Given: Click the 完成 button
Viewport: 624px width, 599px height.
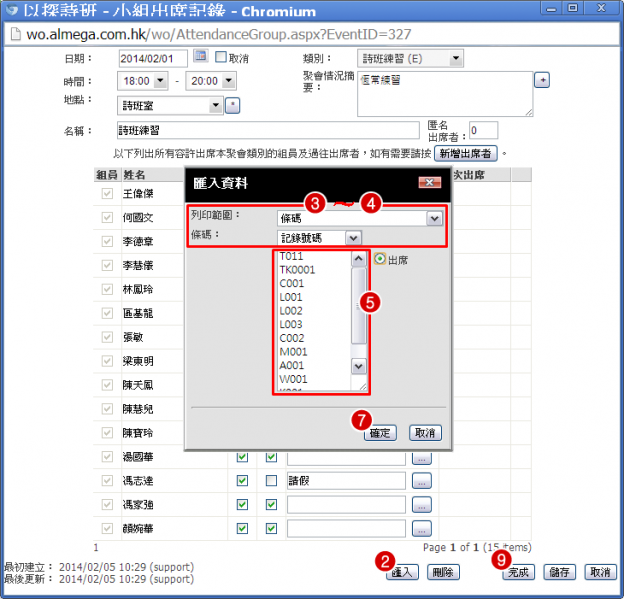Looking at the screenshot, I should point(518,572).
